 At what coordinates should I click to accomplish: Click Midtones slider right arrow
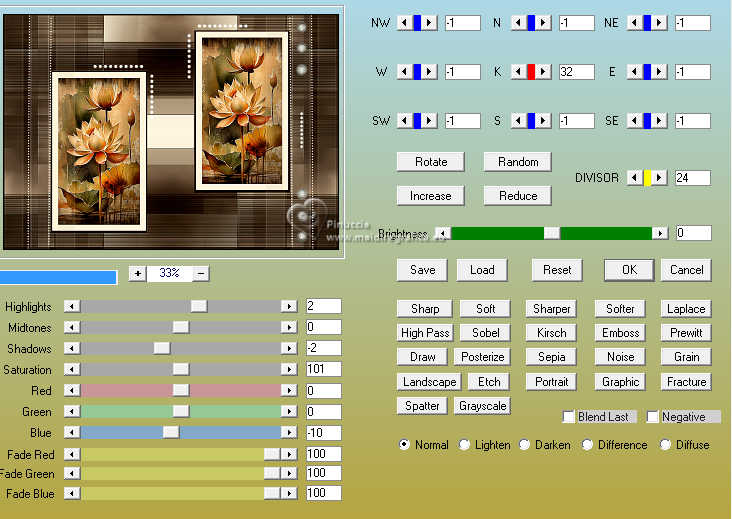289,327
